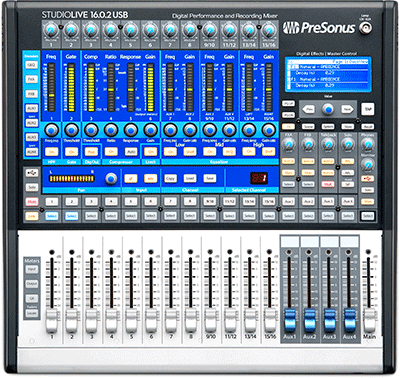400x378 pixels.
Task: Click the lamp connector next to the PreSonus logo
Action: tap(365, 28)
